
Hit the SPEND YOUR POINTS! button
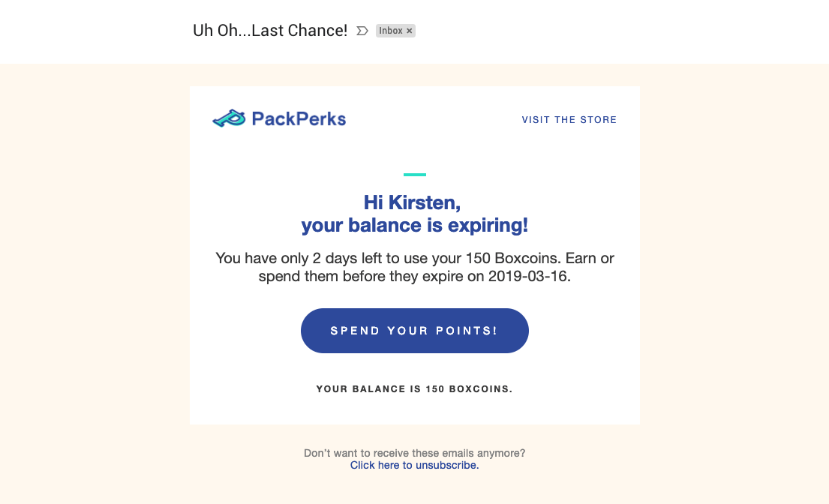click(x=414, y=331)
